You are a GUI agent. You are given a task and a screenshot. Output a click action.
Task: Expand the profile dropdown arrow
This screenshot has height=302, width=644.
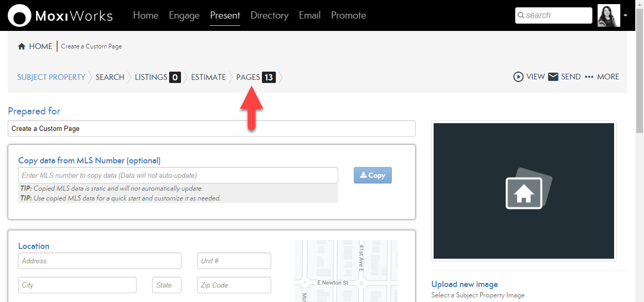[x=625, y=15]
